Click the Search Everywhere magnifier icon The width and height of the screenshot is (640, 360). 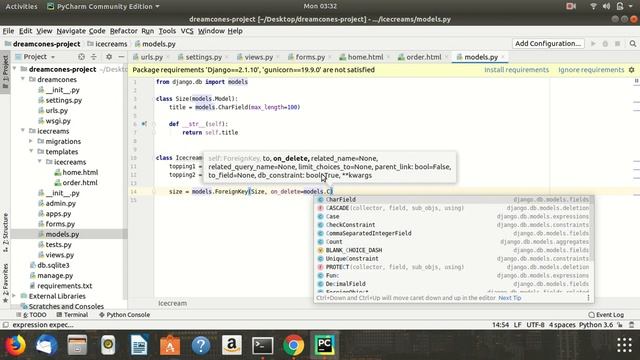click(633, 44)
